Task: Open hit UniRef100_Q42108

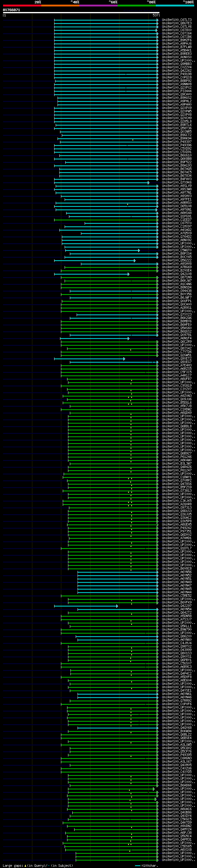Action: coord(177,274)
